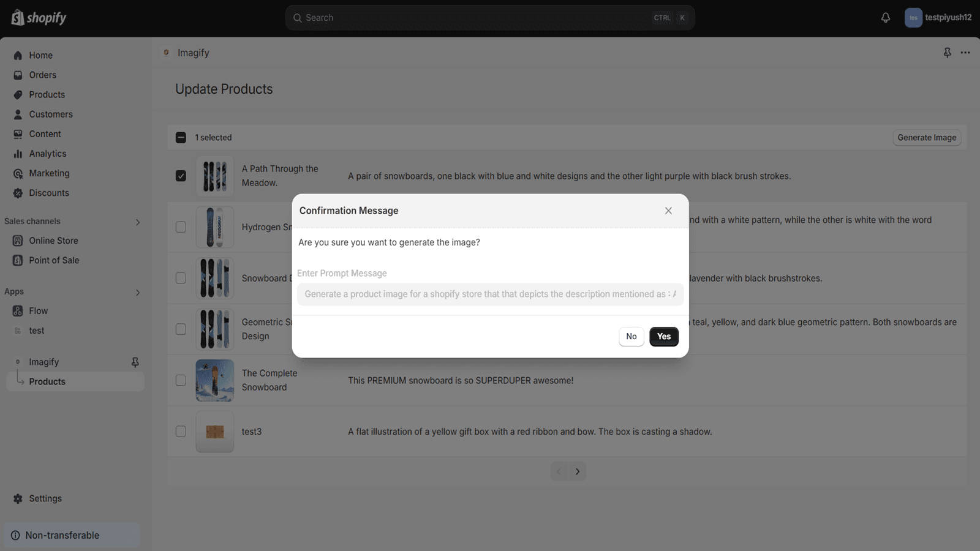
Task: Expand the Sales channels list
Action: [x=138, y=222]
